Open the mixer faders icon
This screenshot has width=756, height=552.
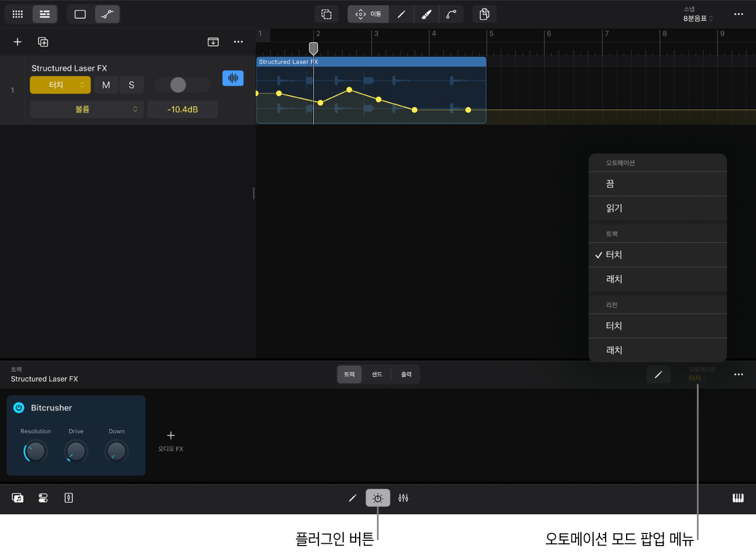pyautogui.click(x=403, y=498)
